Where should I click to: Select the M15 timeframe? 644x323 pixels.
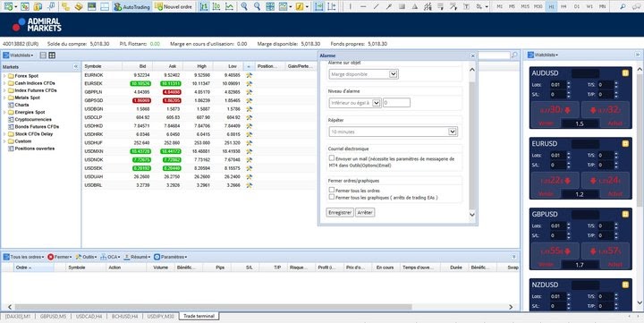point(525,6)
